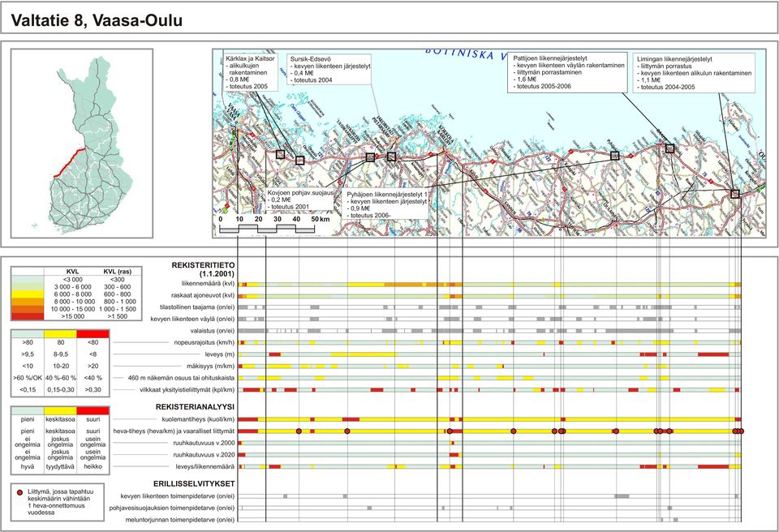The width and height of the screenshot is (779, 532).
Task: Click the "10-20" hilliness legend cell
Action: click(60, 366)
